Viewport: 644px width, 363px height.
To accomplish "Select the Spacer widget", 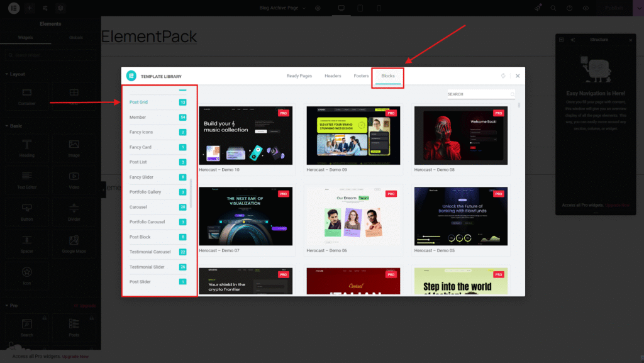I will click(26, 244).
